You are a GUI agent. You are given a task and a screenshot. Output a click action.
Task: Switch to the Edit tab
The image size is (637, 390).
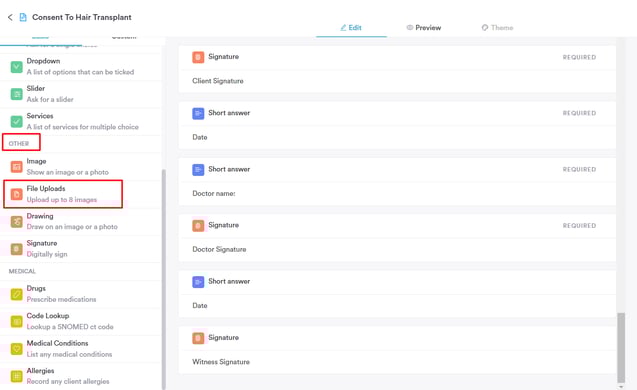pos(351,28)
